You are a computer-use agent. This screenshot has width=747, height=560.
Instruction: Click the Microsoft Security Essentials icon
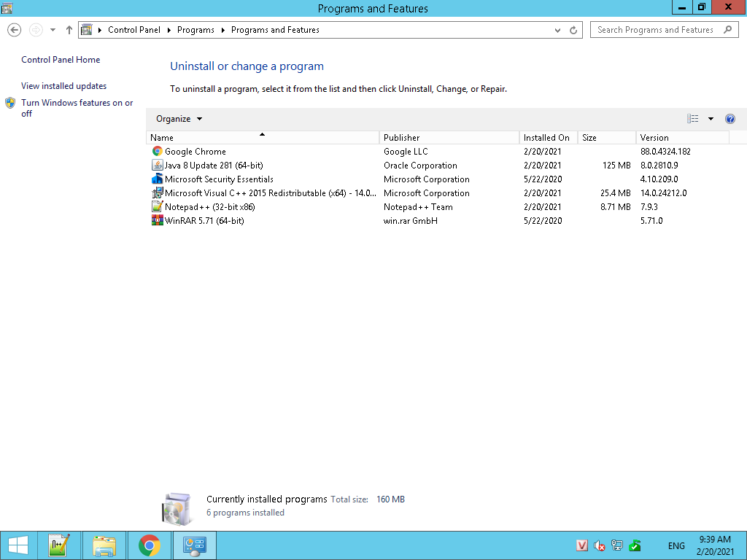click(157, 179)
